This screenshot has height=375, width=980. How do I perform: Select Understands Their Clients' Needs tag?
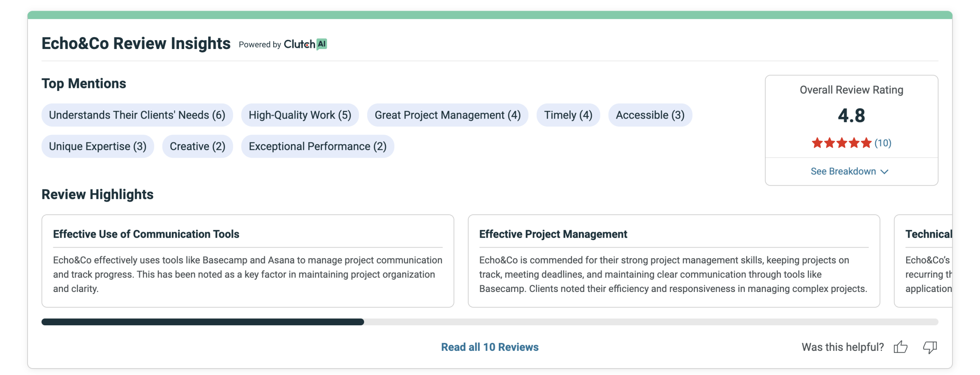pos(137,115)
